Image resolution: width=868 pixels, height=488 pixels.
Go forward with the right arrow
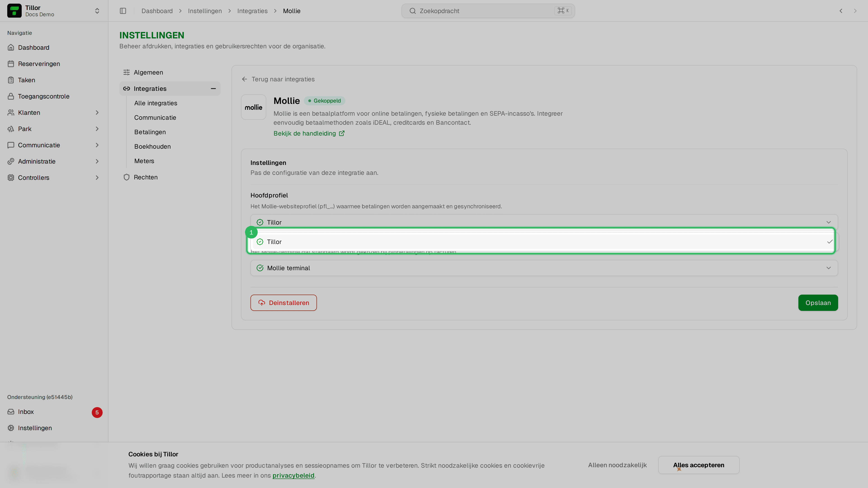pos(855,11)
